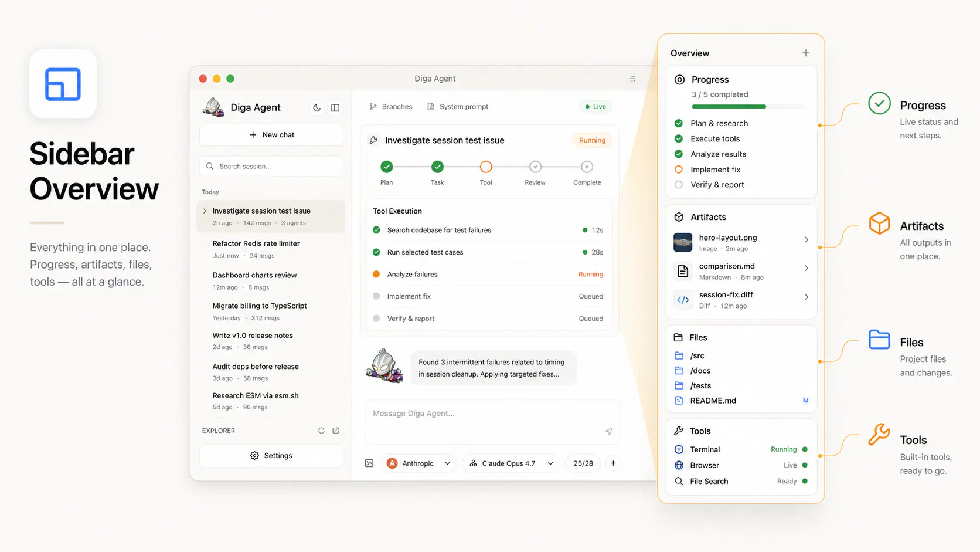
Task: Click Verify & report circle in Progress
Action: 679,185
